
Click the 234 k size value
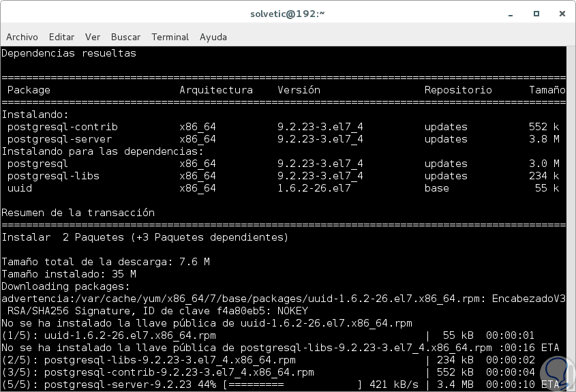544,176
